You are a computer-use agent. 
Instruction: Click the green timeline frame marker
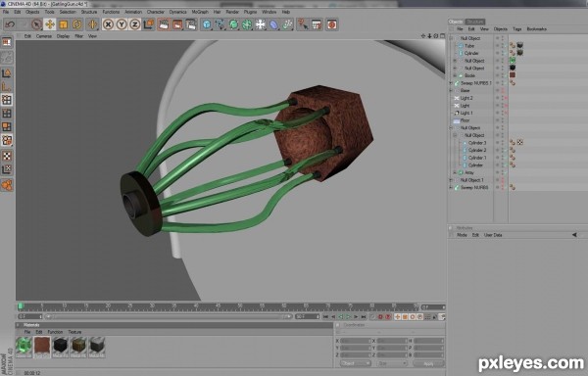pyautogui.click(x=21, y=306)
